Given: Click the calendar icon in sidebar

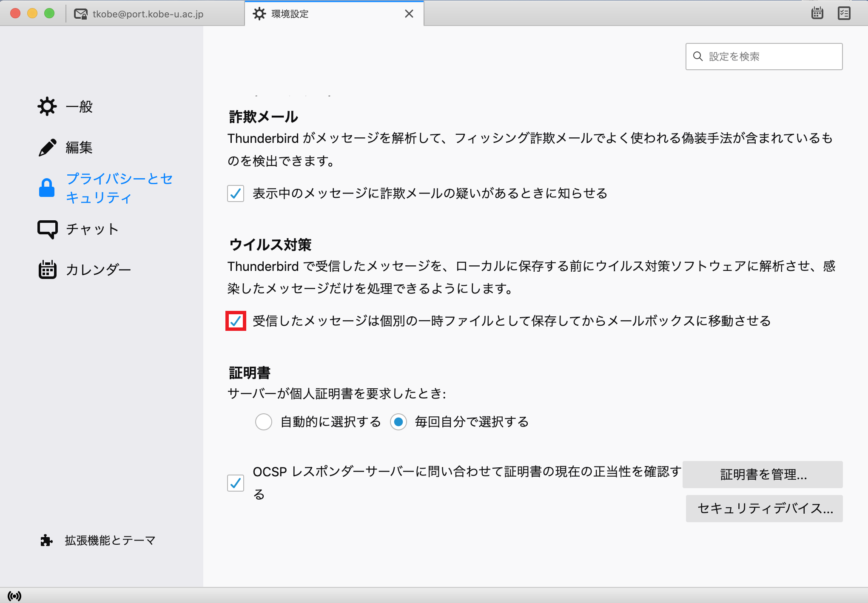Looking at the screenshot, I should 47,270.
